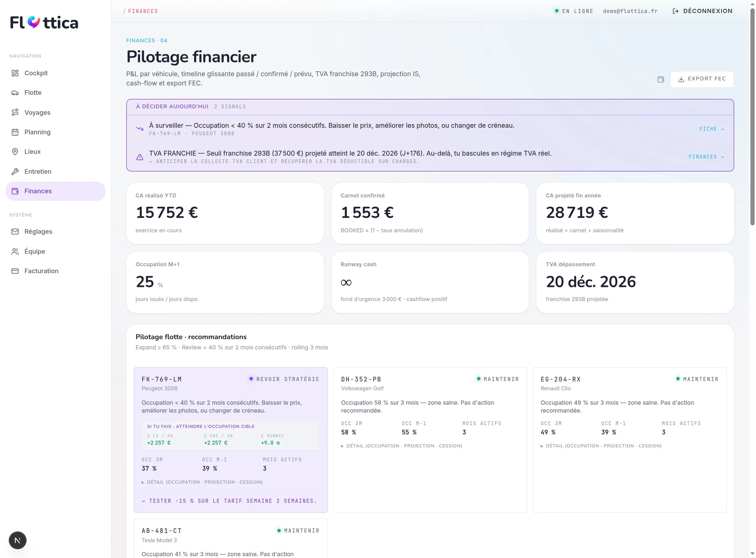756x558 pixels.
Task: Click the green EN LIGNE status dot
Action: point(557,11)
